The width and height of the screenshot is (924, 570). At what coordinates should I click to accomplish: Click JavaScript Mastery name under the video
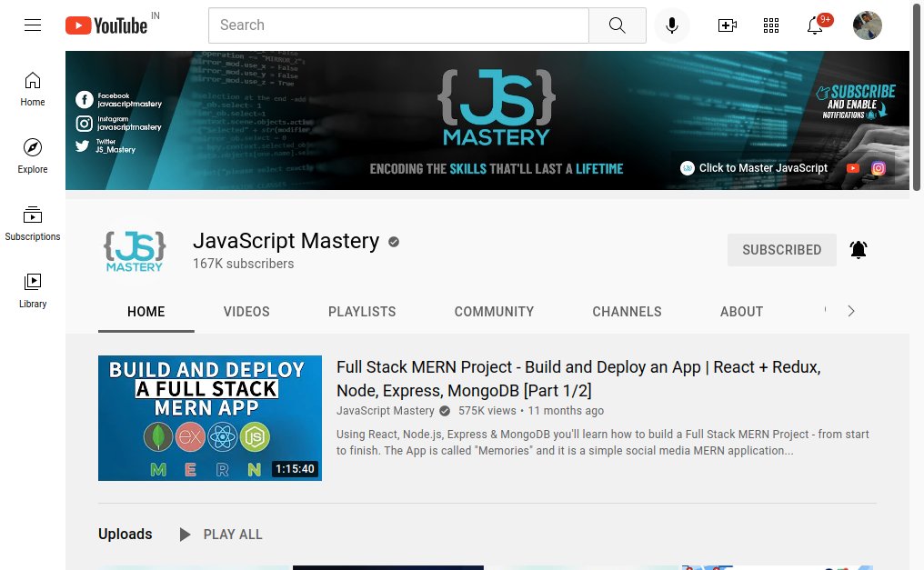[386, 410]
